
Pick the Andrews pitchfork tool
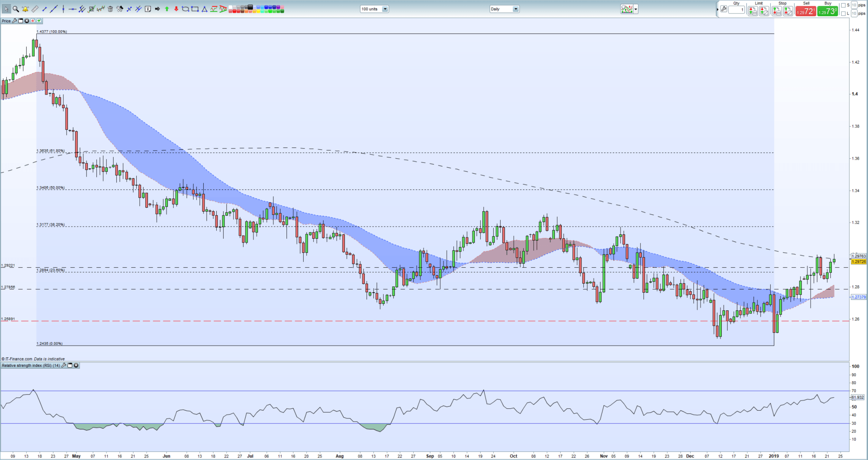(82, 9)
